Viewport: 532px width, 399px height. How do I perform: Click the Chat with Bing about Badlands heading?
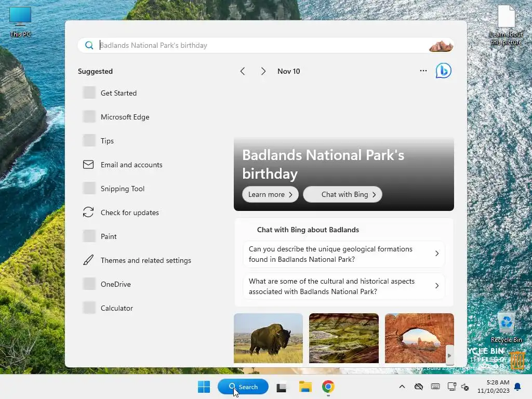308,230
